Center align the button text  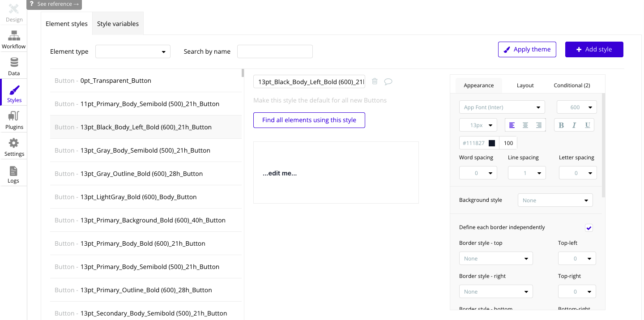(525, 125)
